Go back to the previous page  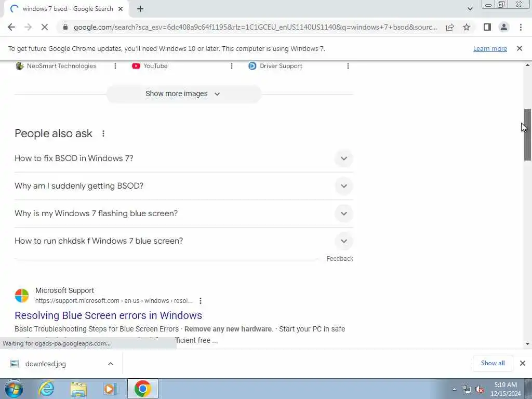coord(11,27)
